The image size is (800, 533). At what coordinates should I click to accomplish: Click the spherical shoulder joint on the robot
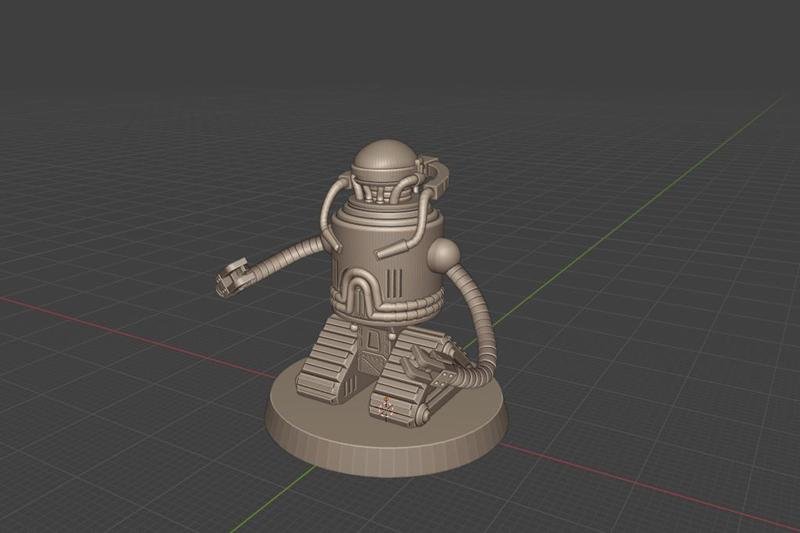(x=444, y=256)
